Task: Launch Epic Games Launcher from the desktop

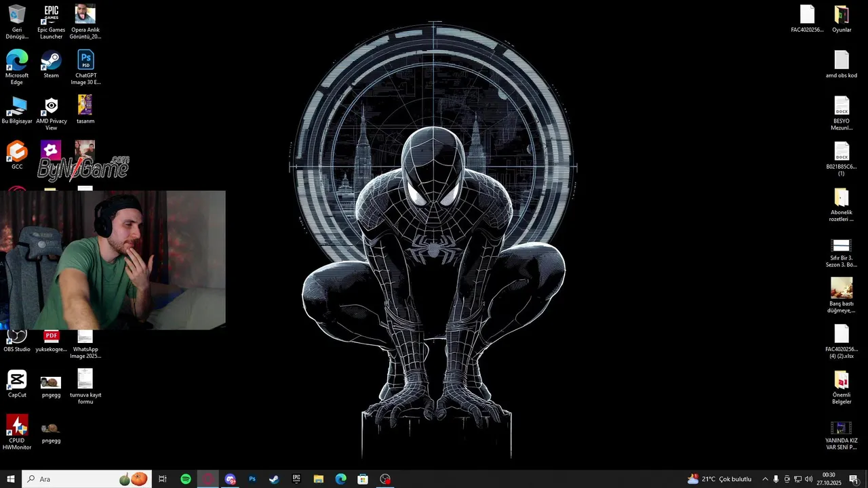Action: tap(51, 22)
